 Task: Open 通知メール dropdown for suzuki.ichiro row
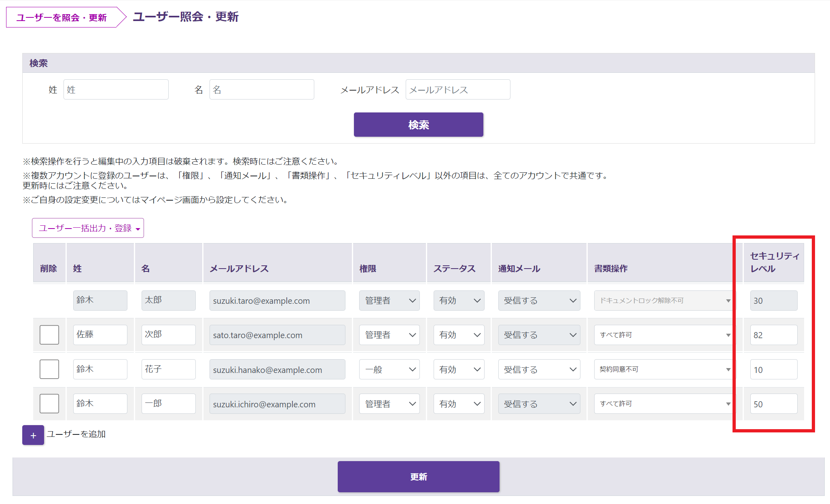click(539, 404)
